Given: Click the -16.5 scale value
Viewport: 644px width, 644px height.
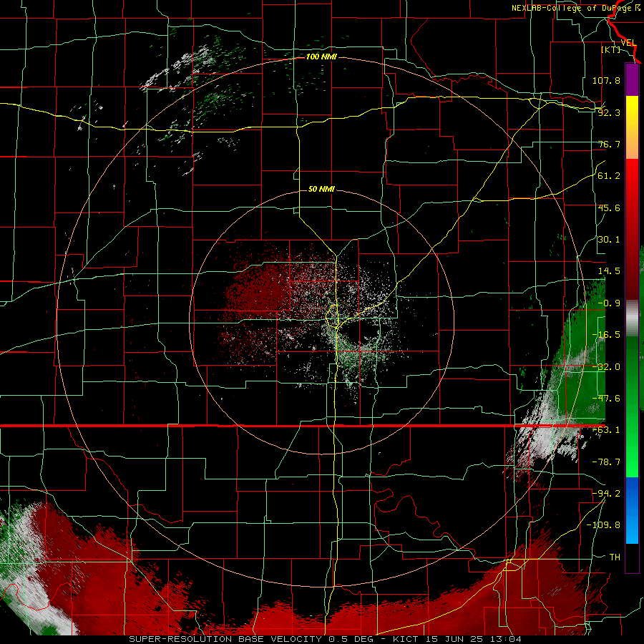Looking at the screenshot, I should pyautogui.click(x=606, y=335).
